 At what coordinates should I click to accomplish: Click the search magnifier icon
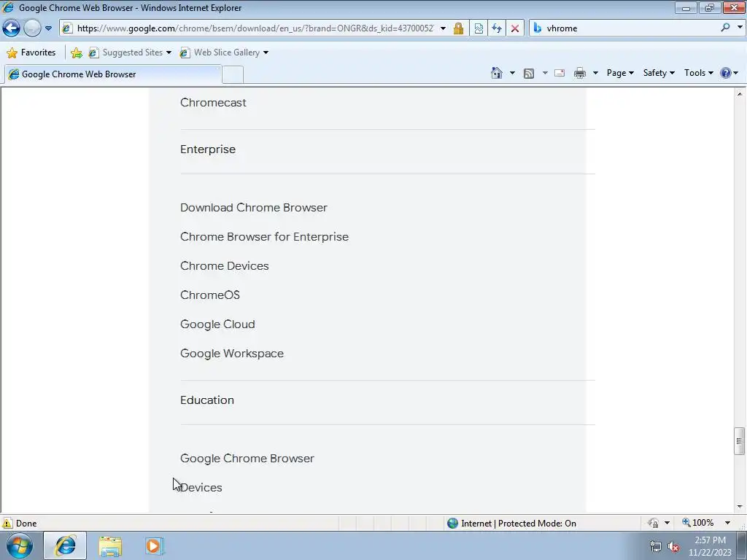(x=725, y=28)
